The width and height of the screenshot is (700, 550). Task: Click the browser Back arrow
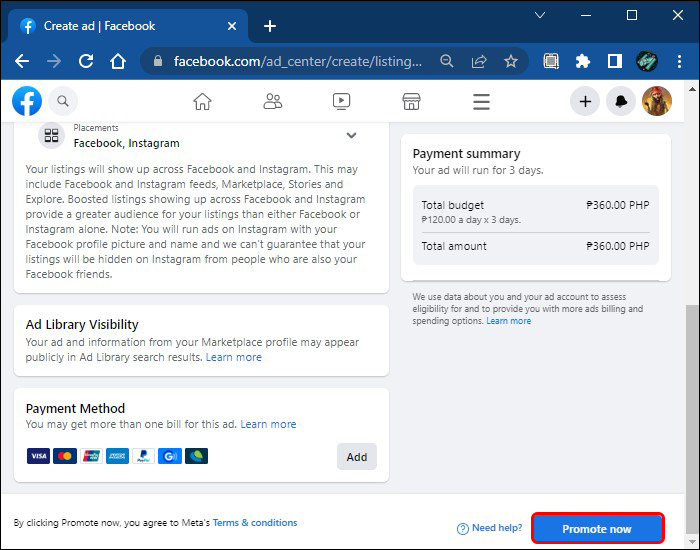click(22, 61)
